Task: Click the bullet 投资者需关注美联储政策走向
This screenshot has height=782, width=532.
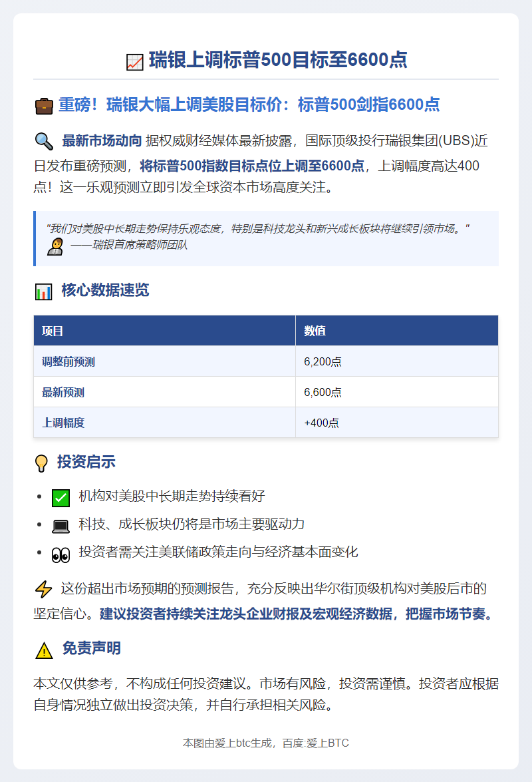Action: click(x=218, y=552)
